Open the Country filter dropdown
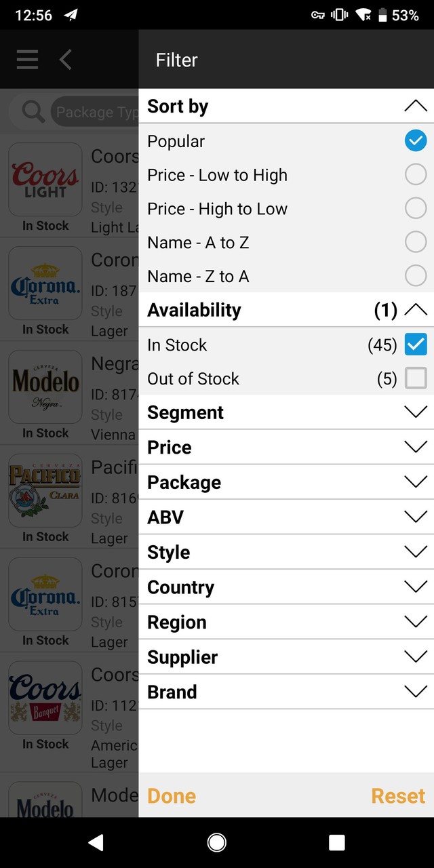Screen dimensions: 434x868 tap(285, 587)
